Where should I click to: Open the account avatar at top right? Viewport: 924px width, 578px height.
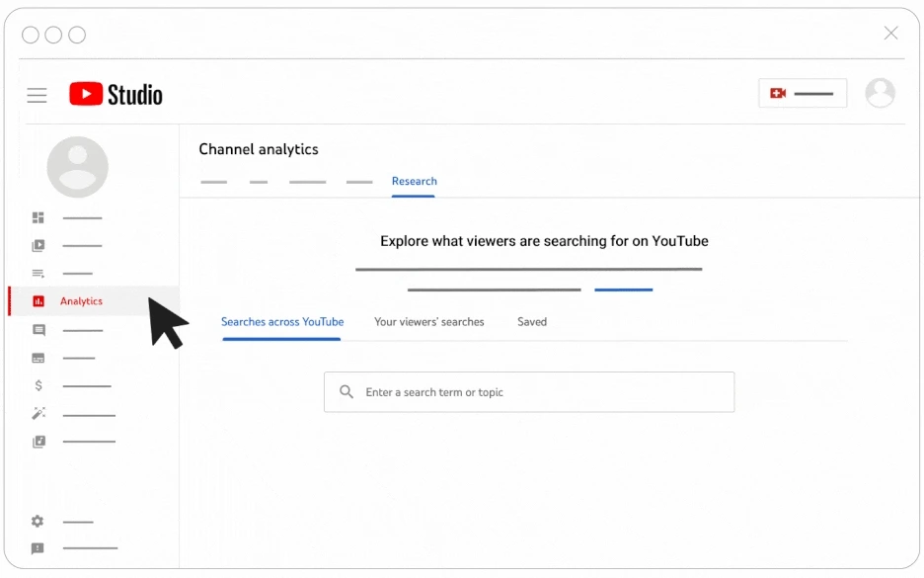click(x=880, y=93)
